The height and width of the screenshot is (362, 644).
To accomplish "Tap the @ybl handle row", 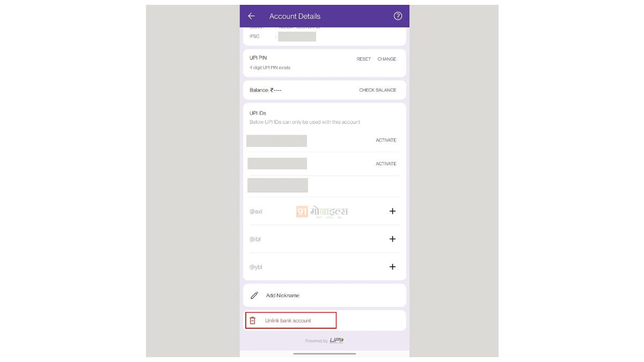I will 325,267.
